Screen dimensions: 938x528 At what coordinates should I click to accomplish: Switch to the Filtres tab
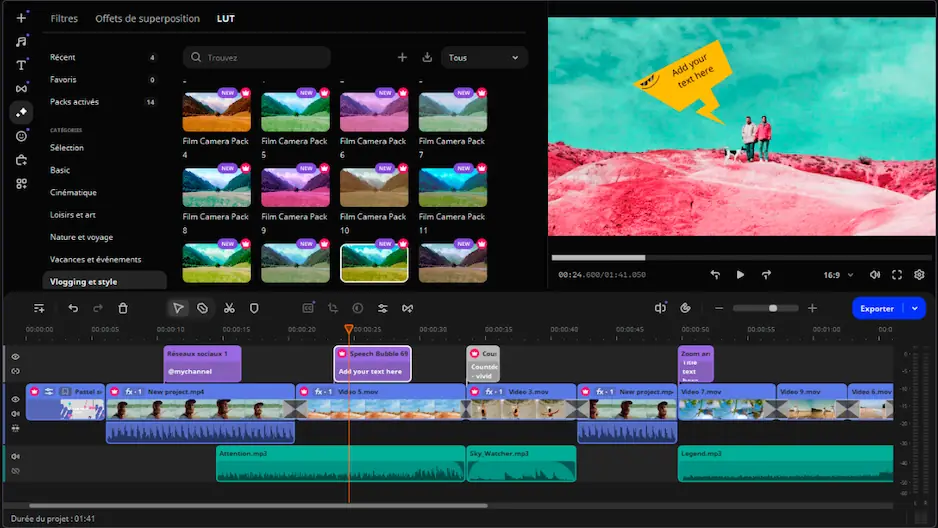[64, 19]
